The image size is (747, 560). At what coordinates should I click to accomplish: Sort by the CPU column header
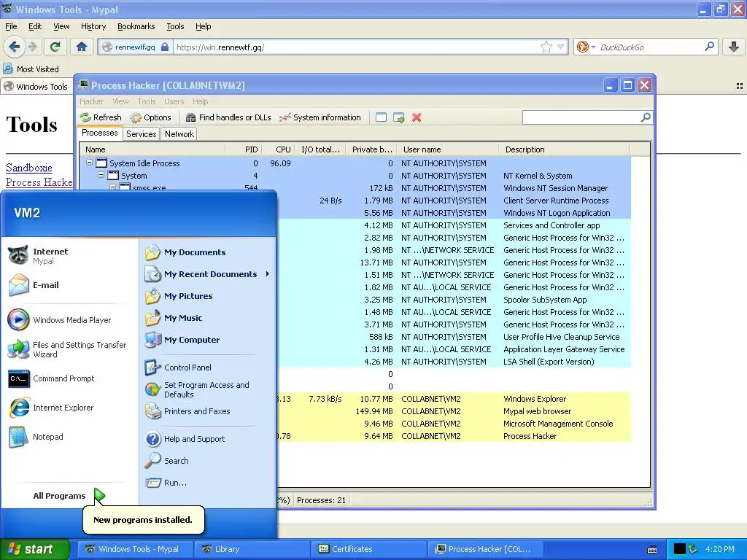[278, 149]
